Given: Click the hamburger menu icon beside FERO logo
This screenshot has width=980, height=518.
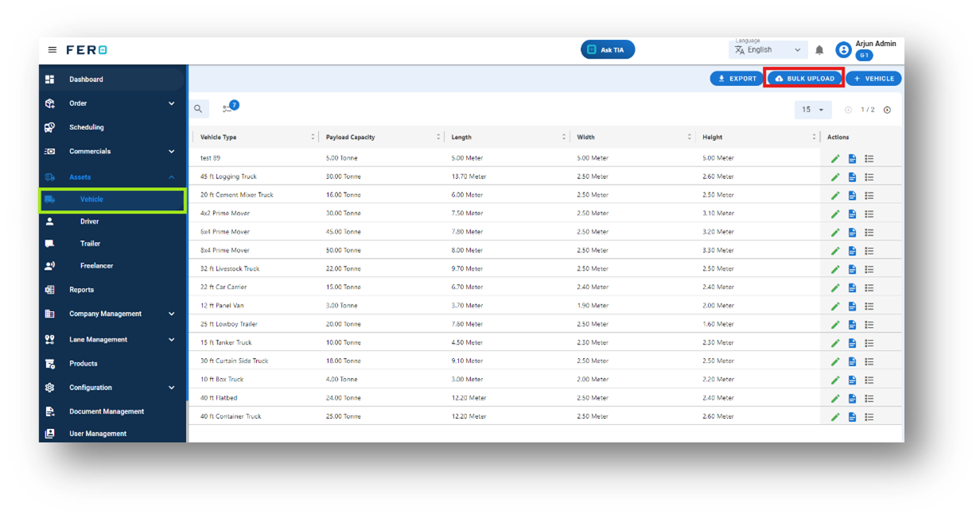Looking at the screenshot, I should [x=52, y=50].
